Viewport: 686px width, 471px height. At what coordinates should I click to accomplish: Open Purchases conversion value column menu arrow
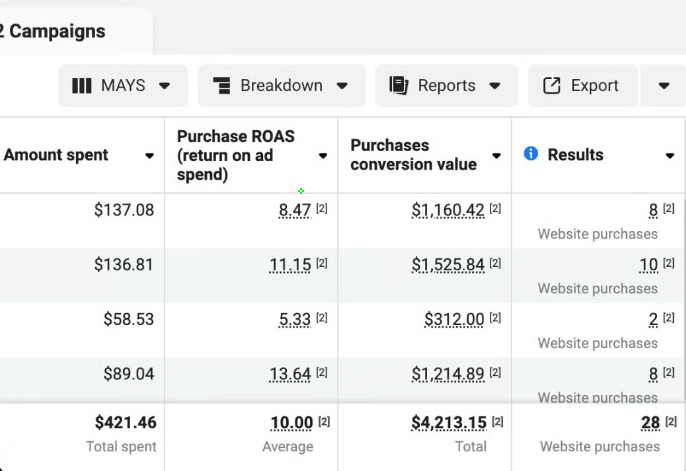[497, 156]
